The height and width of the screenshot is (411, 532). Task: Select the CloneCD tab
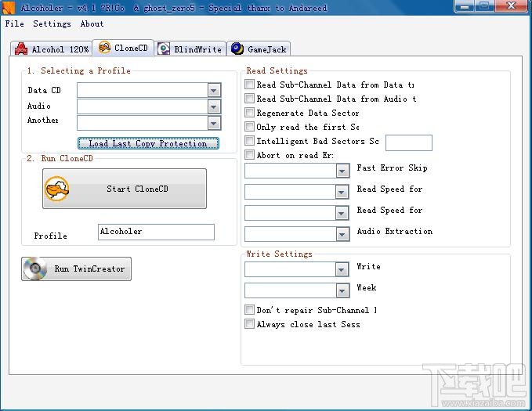(x=123, y=48)
